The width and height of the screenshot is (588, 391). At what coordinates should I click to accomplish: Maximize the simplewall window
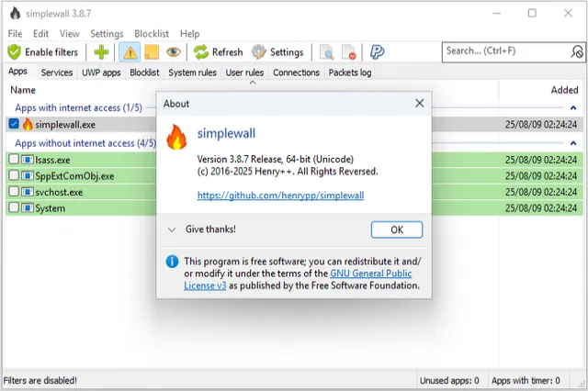pyautogui.click(x=532, y=13)
